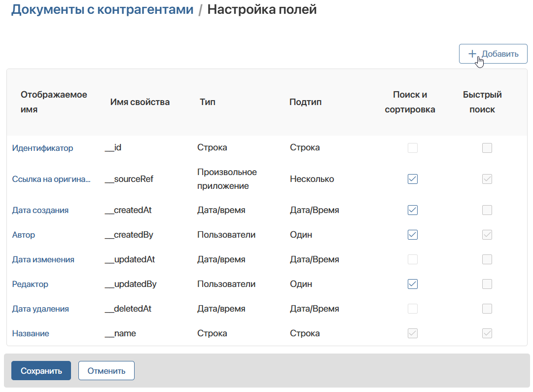
Task: Click Один subtype in Редактор row
Action: pos(301,284)
